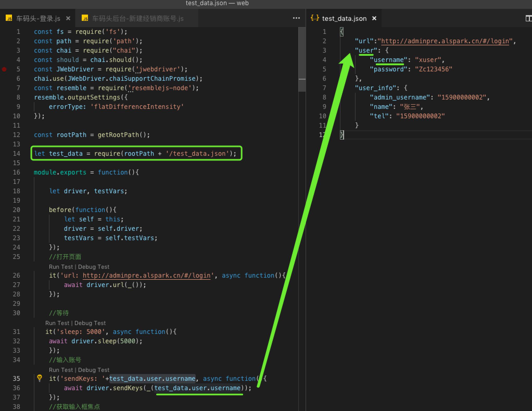Close the test_data.json tab

pos(374,18)
